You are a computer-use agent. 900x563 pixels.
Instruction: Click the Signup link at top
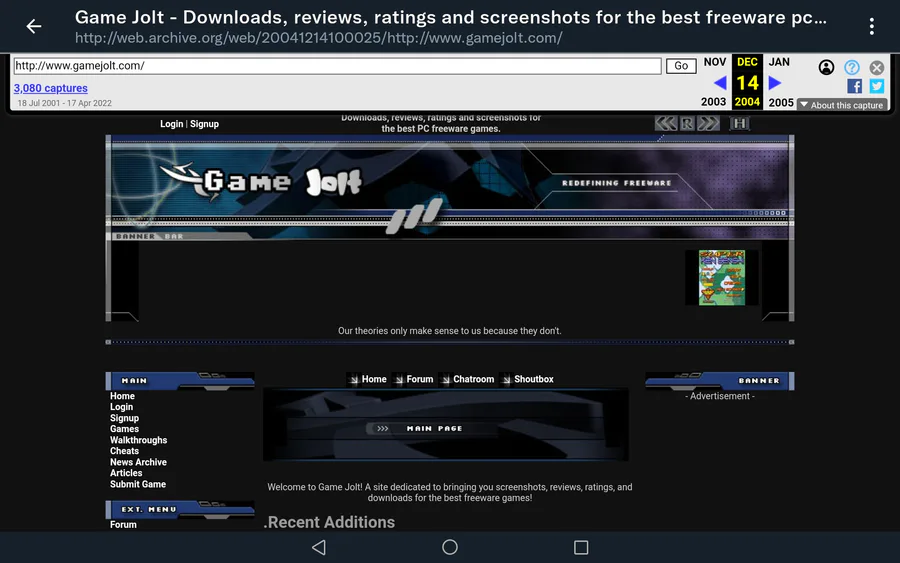[x=204, y=124]
